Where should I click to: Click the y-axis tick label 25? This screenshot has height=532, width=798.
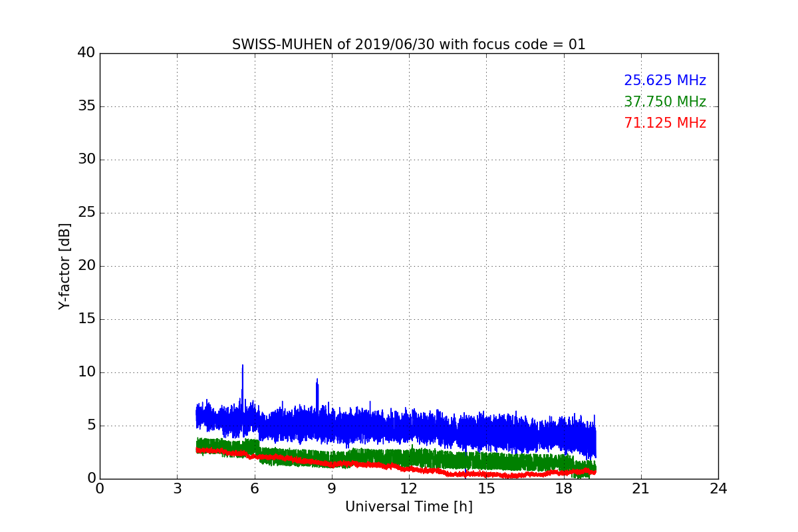coord(86,213)
